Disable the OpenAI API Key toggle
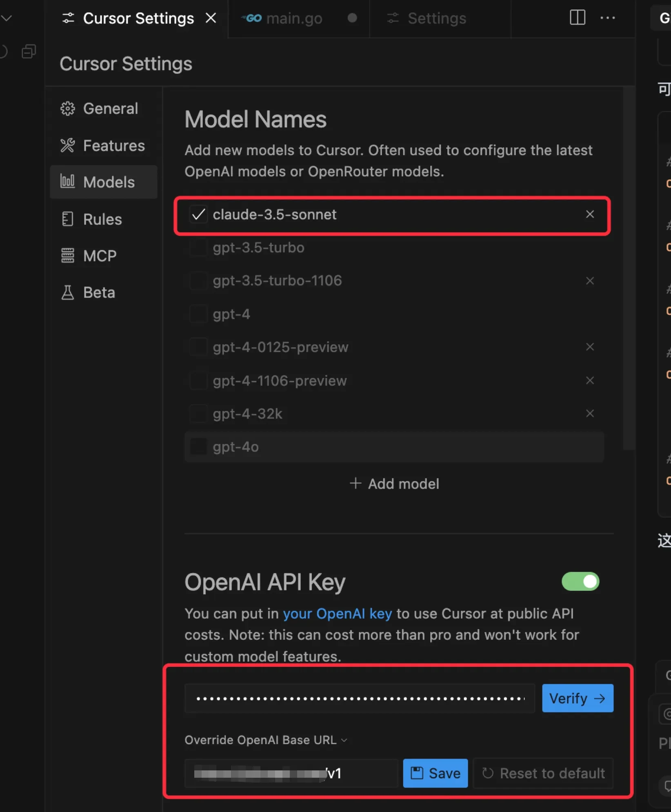 (580, 581)
